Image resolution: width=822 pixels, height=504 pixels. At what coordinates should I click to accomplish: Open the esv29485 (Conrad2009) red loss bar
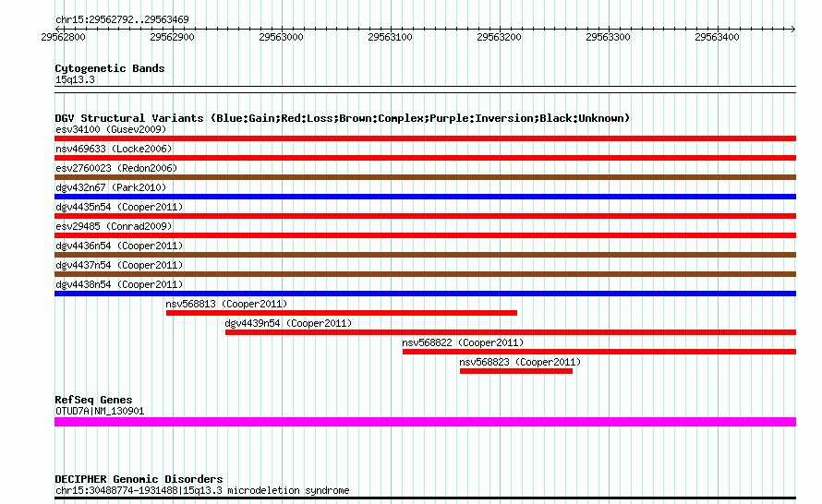(425, 235)
